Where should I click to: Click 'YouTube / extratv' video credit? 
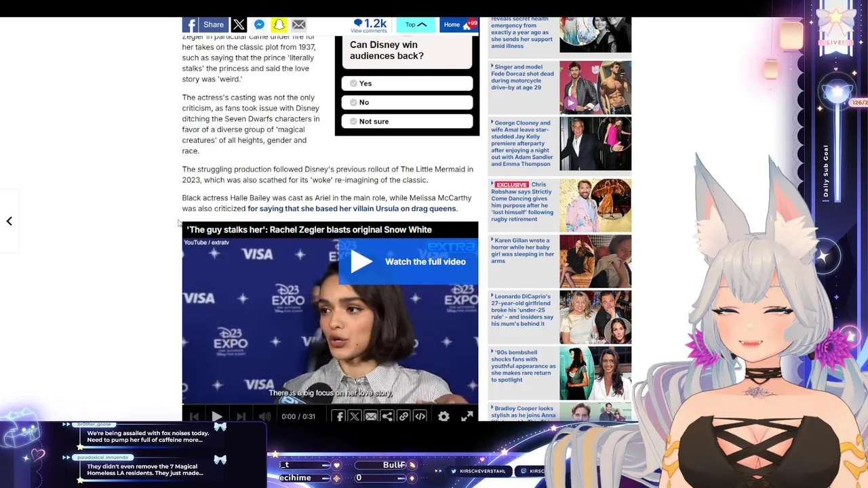tap(206, 243)
